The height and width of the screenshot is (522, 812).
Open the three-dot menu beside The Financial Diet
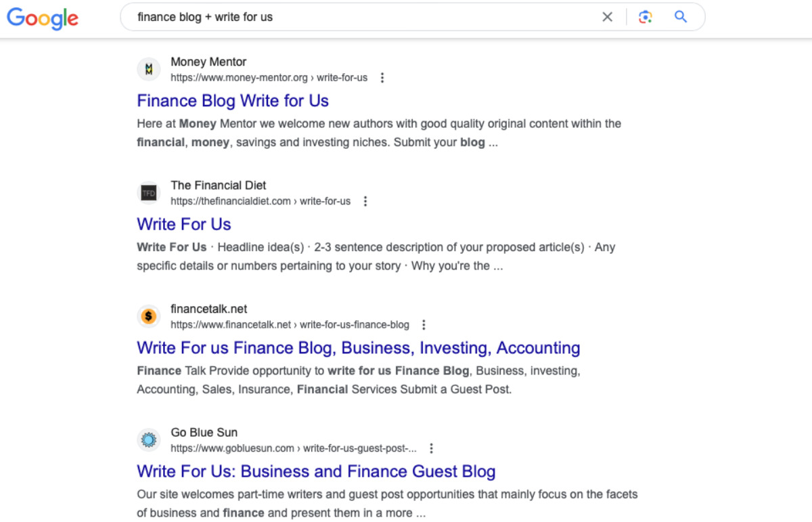coord(365,201)
